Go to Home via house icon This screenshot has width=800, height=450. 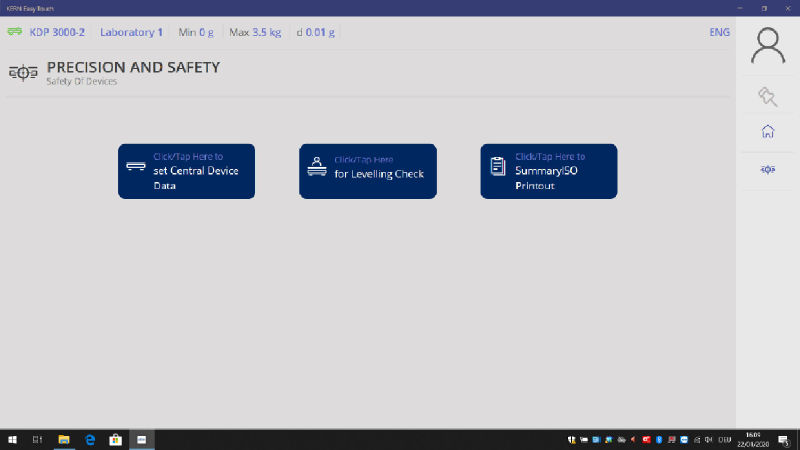(767, 131)
